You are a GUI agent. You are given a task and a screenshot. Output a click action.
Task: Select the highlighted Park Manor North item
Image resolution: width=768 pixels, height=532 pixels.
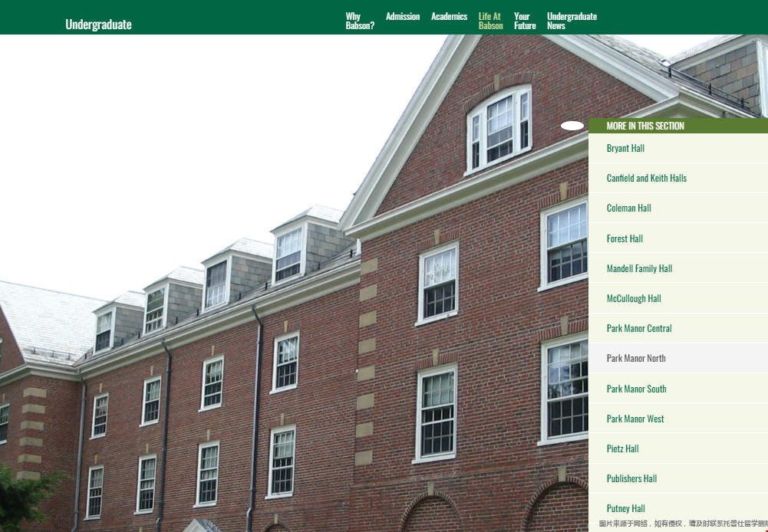[636, 358]
